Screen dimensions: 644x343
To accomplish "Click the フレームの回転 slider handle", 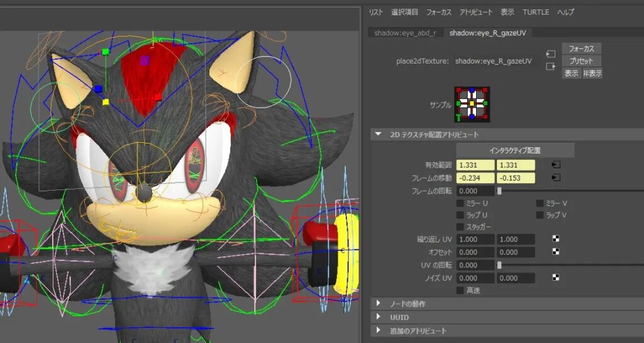I will (499, 191).
